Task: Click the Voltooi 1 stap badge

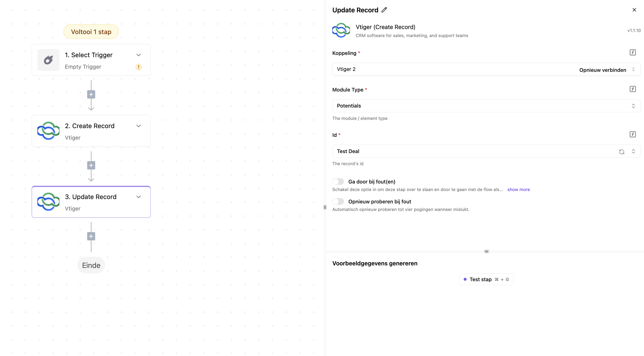Action: pos(91,32)
